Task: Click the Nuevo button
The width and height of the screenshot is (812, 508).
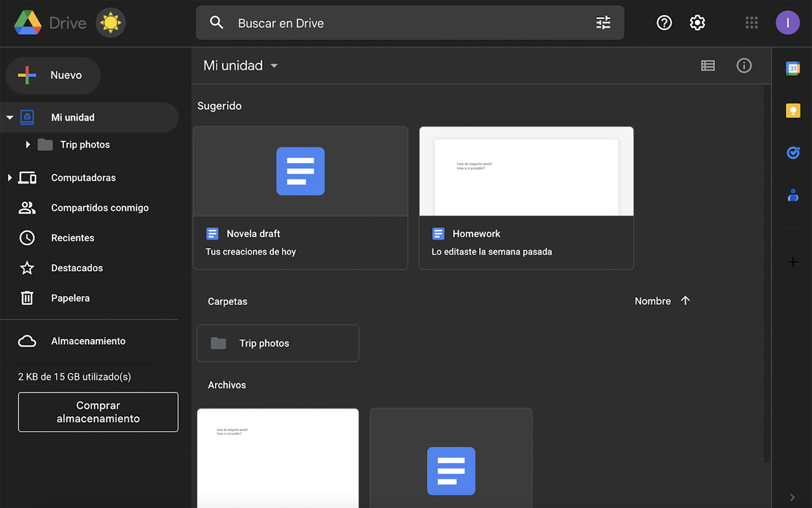Action: coord(53,75)
